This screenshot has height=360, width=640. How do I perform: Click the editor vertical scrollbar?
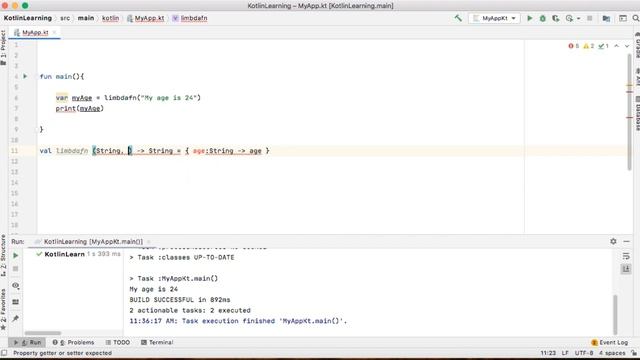pos(629,112)
